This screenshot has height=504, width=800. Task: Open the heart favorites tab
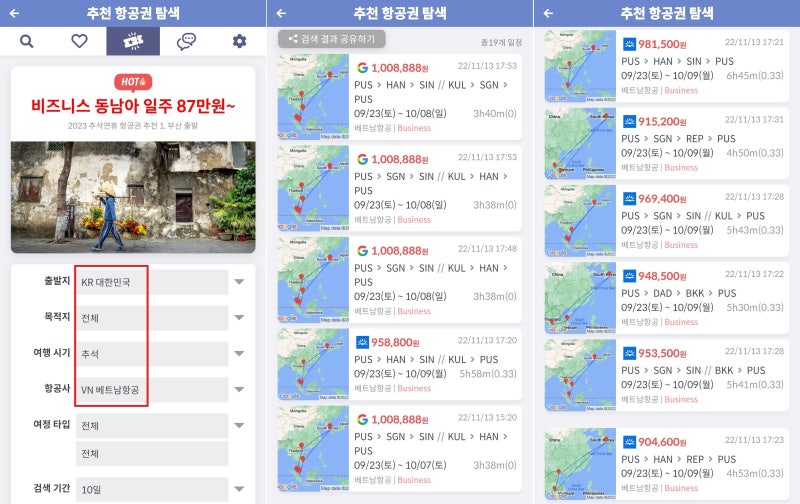(x=80, y=41)
